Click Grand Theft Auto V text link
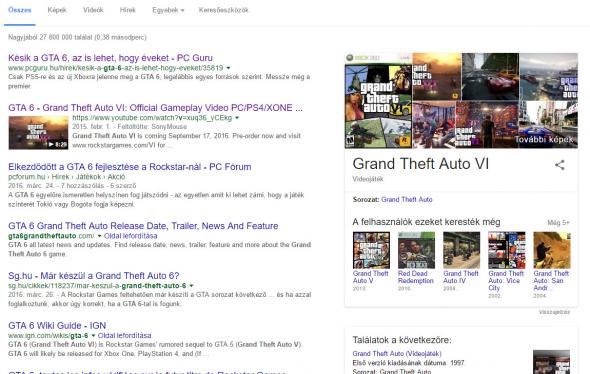590x374 pixels. click(371, 277)
